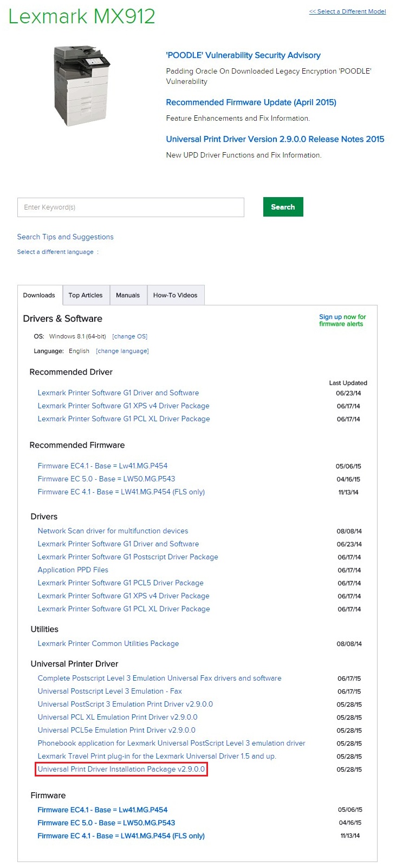Open Application PPD Files link
This screenshot has width=396, height=868.
[73, 570]
